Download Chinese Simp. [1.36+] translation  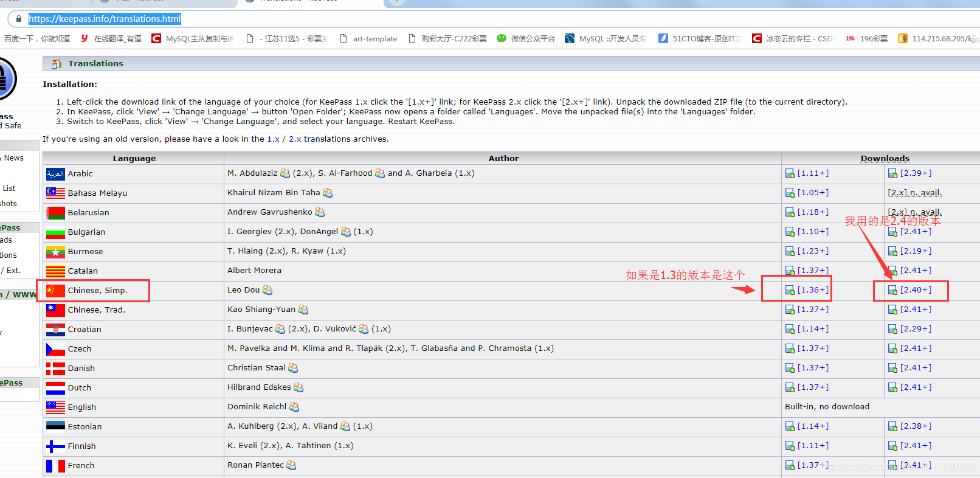[813, 290]
